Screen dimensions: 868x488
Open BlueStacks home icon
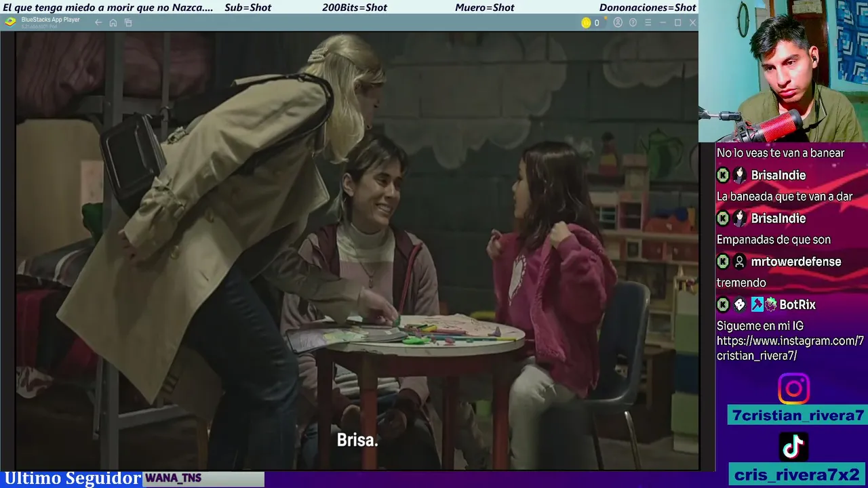point(113,22)
